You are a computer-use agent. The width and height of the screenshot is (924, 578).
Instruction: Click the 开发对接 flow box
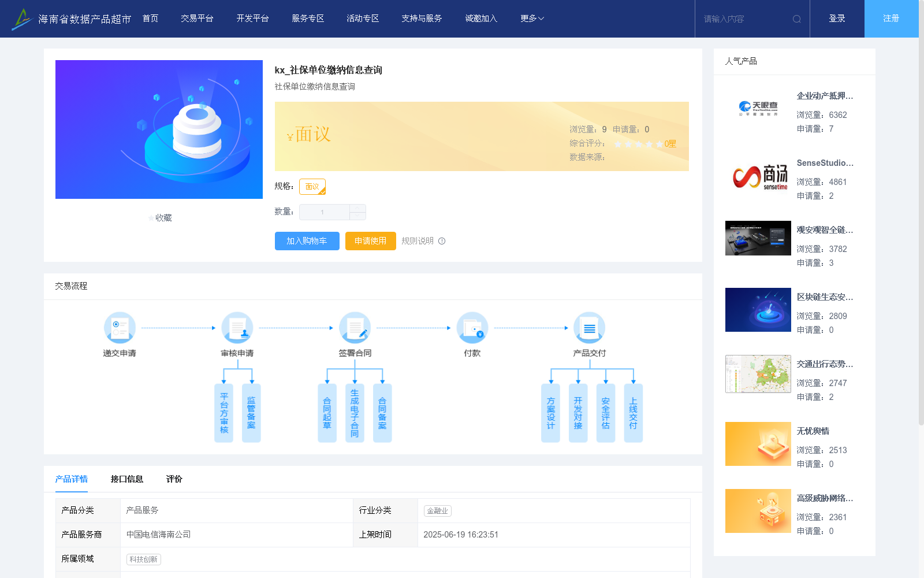click(x=578, y=413)
